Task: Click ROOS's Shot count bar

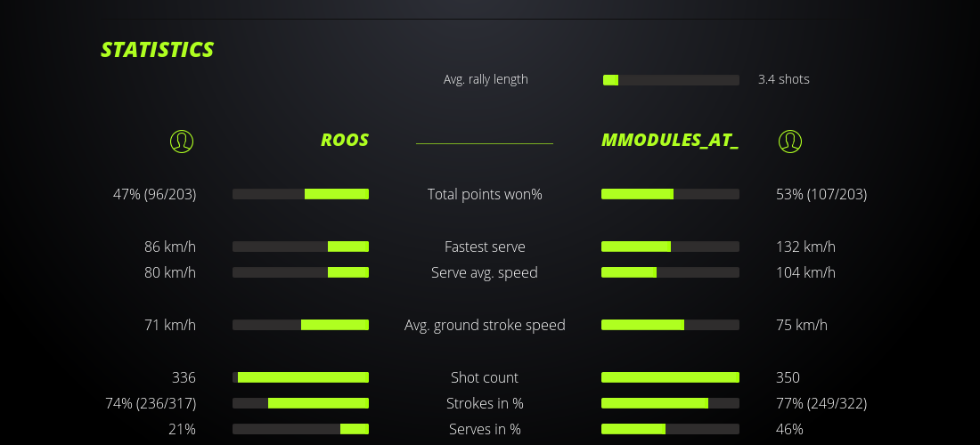Action: click(300, 377)
